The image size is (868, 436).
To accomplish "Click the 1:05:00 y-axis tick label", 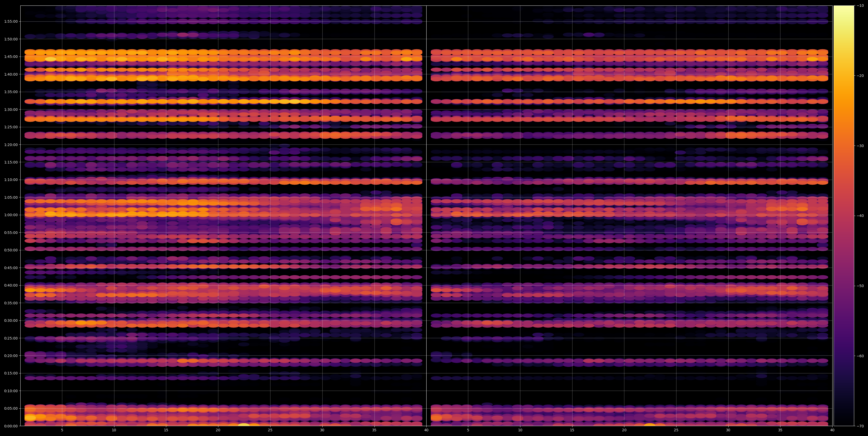I will 11,197.
